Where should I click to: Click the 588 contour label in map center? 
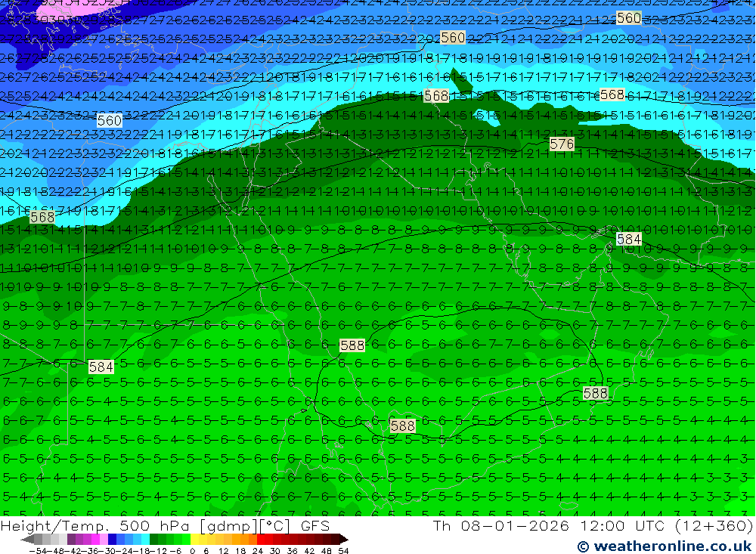click(352, 345)
